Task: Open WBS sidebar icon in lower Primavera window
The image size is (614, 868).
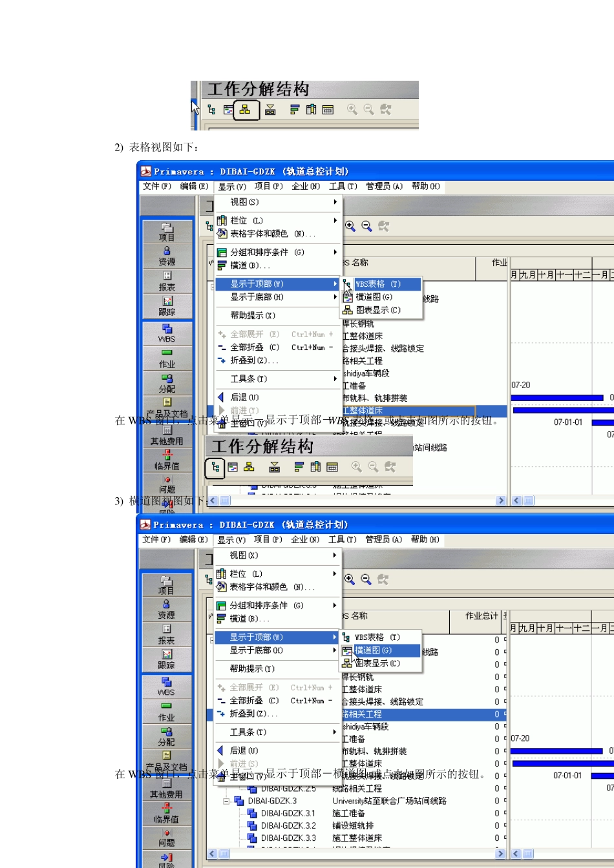Action: click(166, 687)
